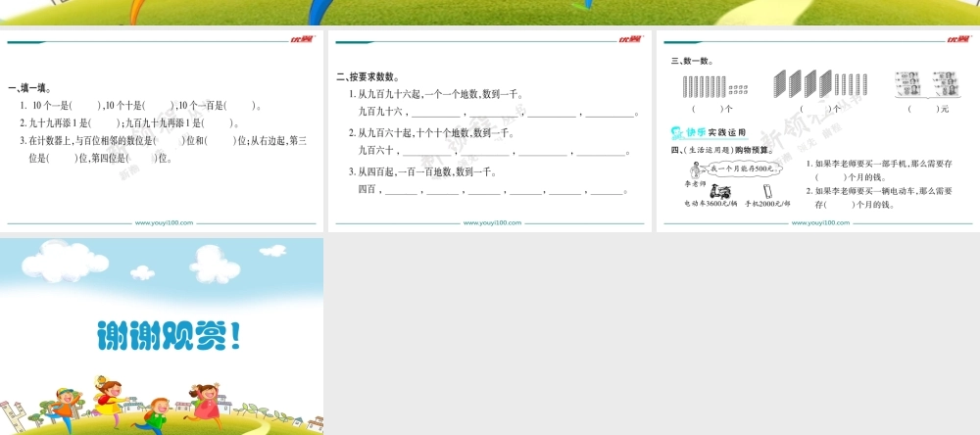The image size is (980, 435).
Task: Click the youyi100.com link on the 填一填 slide
Action: click(164, 223)
